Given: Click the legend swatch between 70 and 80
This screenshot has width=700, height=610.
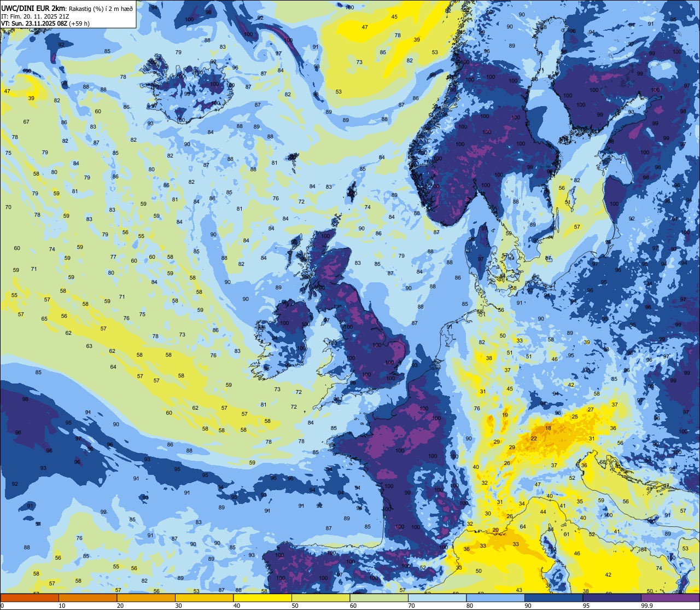Looking at the screenshot, I should coord(437,597).
